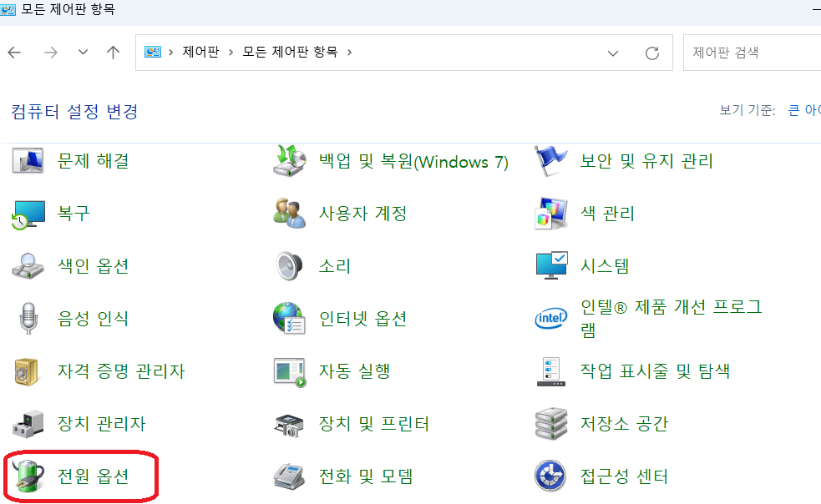Viewport: 821px width, 504px height.
Task: Open the 장치 관리자 link
Action: 102,423
